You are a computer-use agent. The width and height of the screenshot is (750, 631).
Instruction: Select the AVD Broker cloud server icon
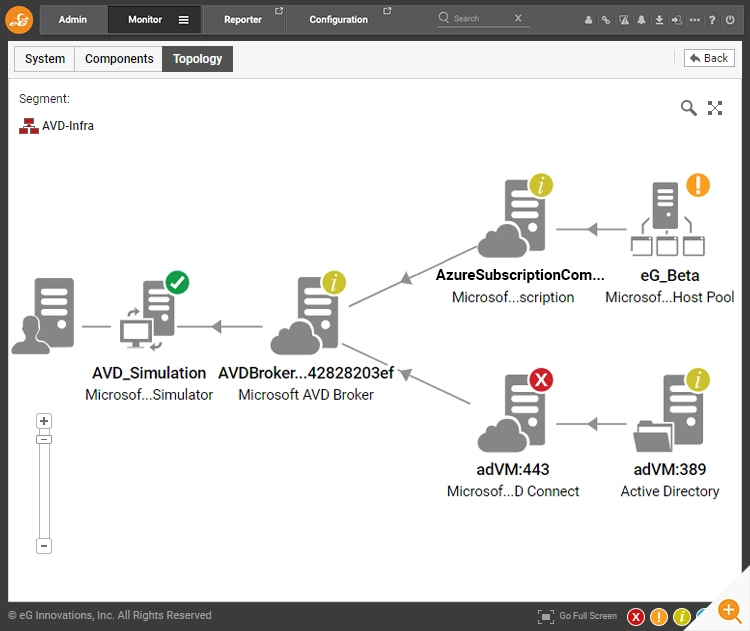305,316
